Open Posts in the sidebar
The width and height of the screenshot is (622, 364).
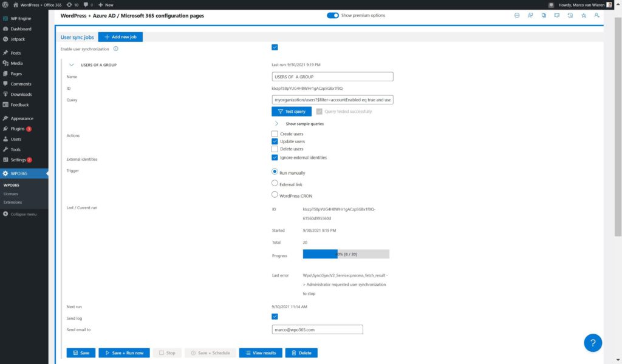(x=15, y=53)
